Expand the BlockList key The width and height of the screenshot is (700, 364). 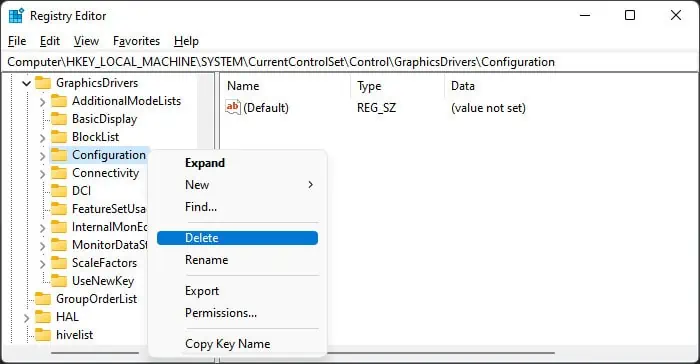(x=42, y=138)
